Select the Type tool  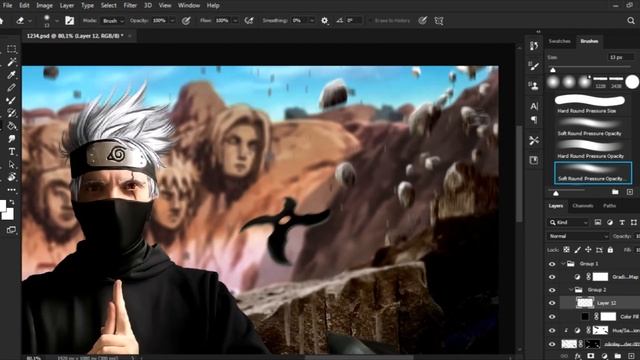click(11, 151)
